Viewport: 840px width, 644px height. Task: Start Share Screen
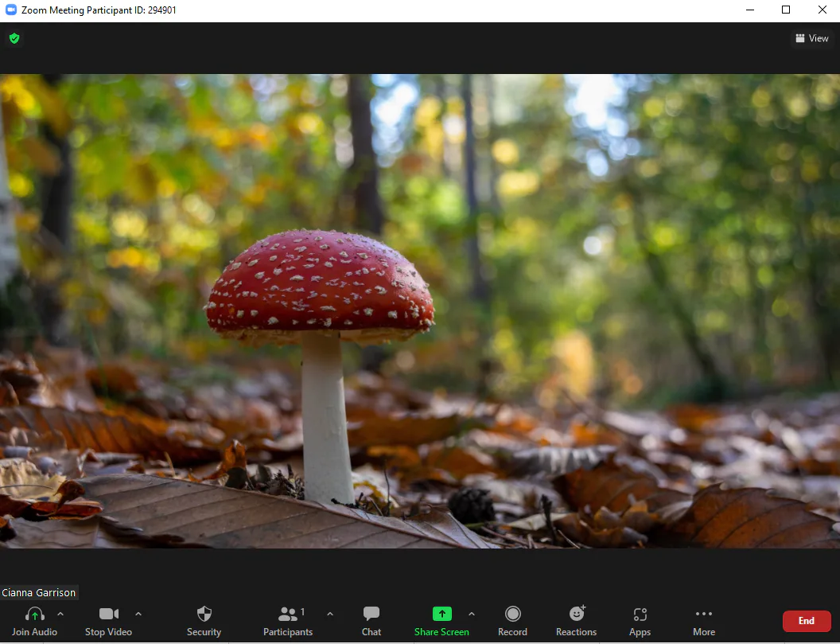pos(442,621)
